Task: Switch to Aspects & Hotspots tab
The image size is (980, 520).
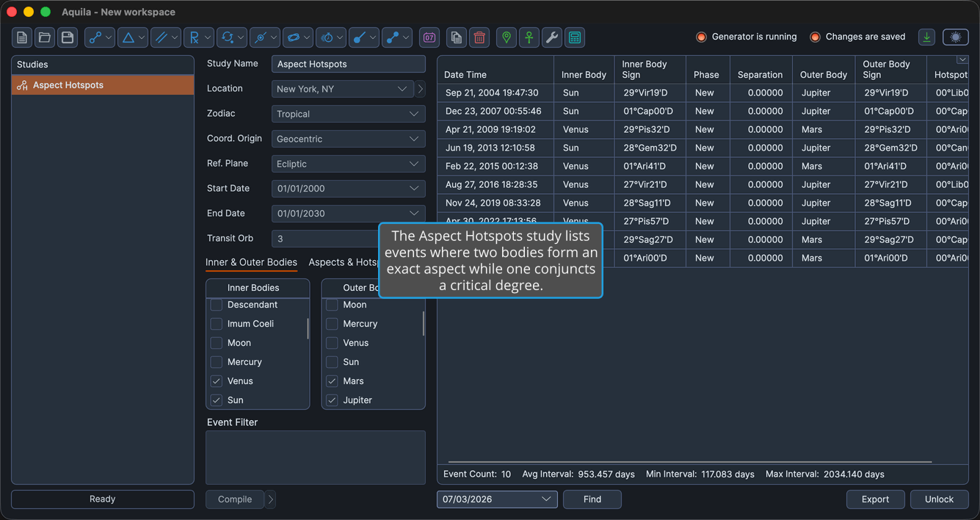Action: click(x=344, y=262)
